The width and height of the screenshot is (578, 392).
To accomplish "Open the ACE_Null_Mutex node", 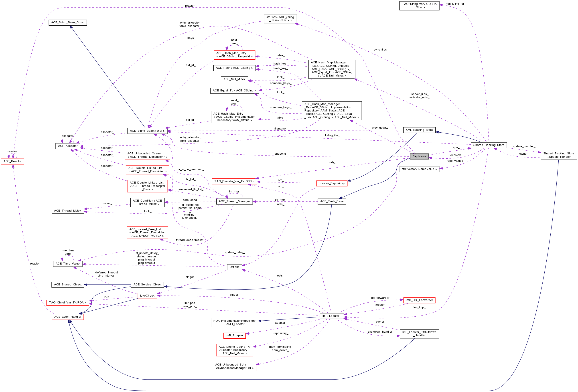I will tap(234, 79).
